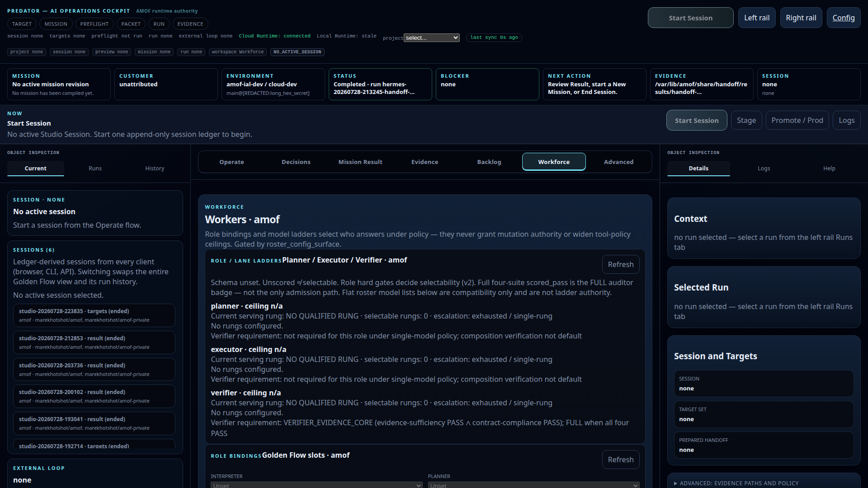The width and height of the screenshot is (868, 488).
Task: Click the PREPARED HANDOFF none field
Action: pyautogui.click(x=764, y=445)
